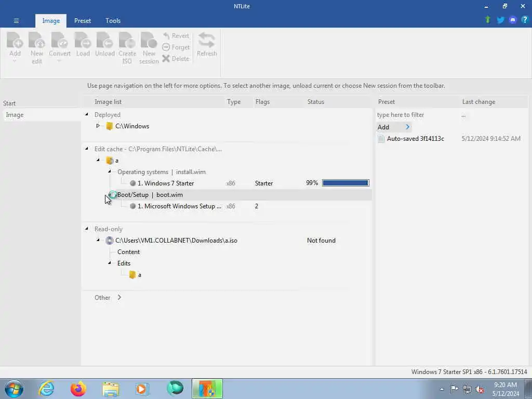This screenshot has width=532, height=399.
Task: Open Windows Media Player from taskbar
Action: click(x=142, y=389)
